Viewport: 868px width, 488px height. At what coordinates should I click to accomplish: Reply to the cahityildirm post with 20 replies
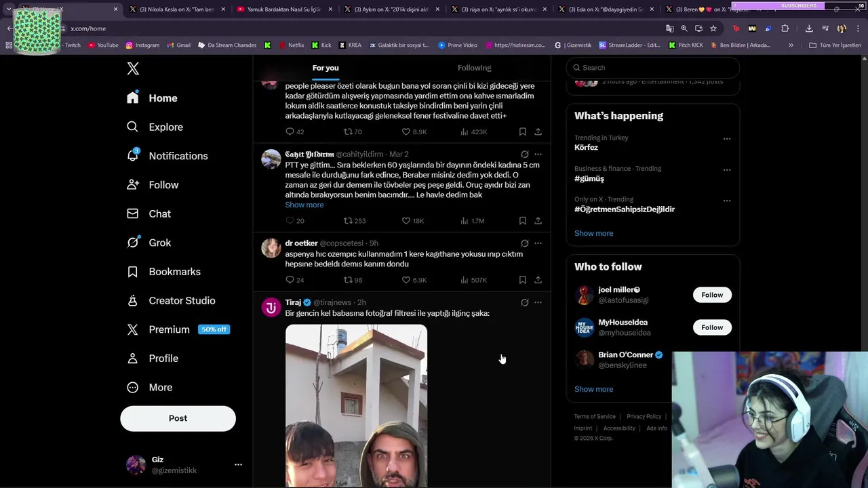pos(295,221)
